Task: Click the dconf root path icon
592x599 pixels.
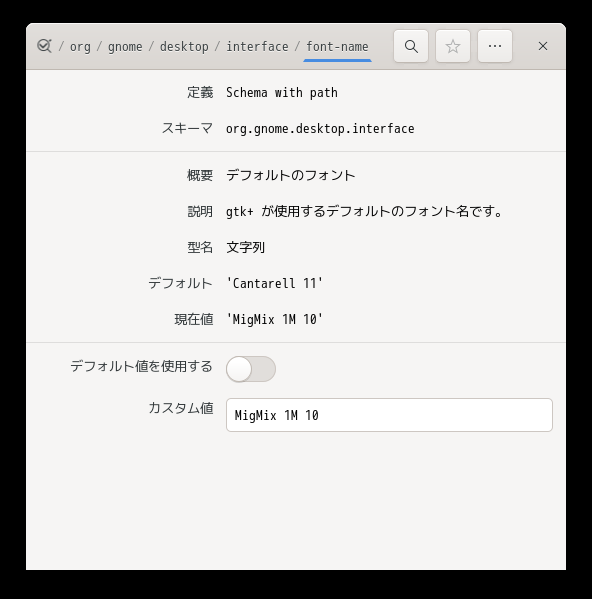Action: point(44,46)
